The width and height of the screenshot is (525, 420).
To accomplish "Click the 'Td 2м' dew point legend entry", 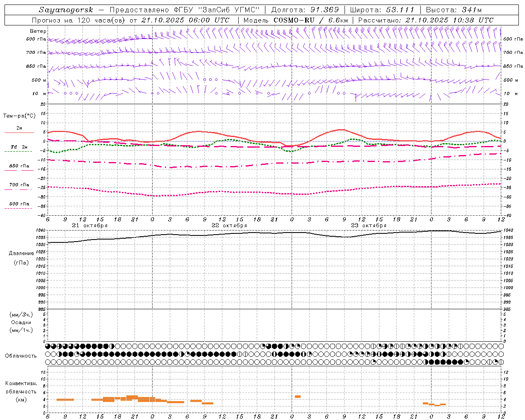I will (19, 147).
